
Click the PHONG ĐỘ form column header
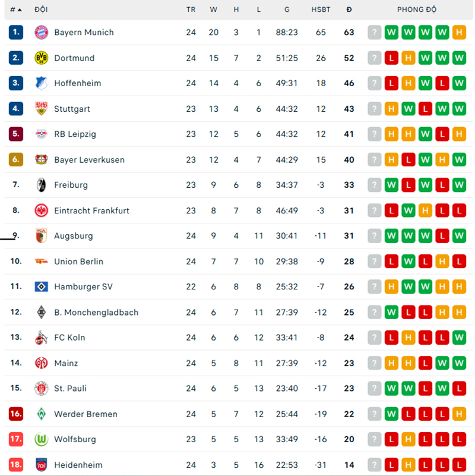(417, 10)
